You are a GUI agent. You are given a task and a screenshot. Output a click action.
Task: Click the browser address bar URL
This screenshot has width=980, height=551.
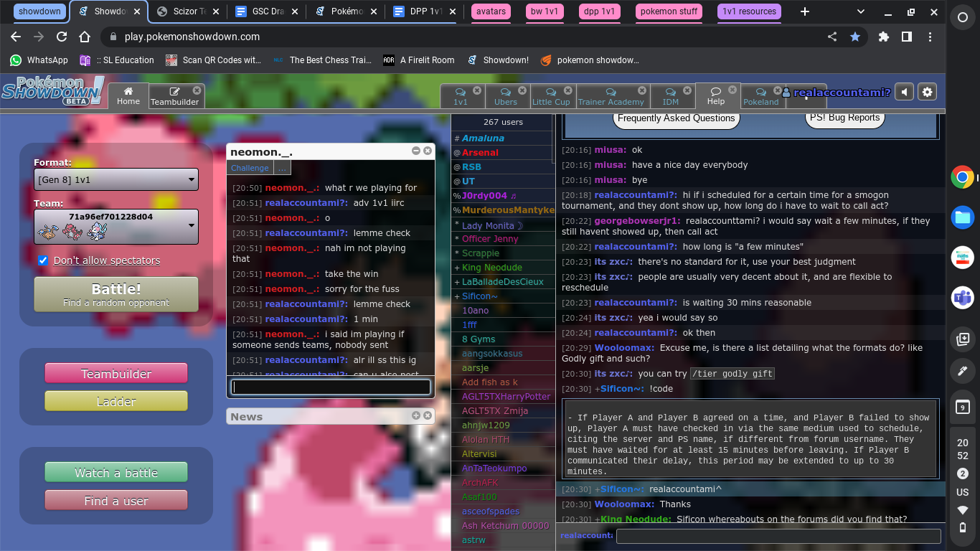tap(192, 37)
